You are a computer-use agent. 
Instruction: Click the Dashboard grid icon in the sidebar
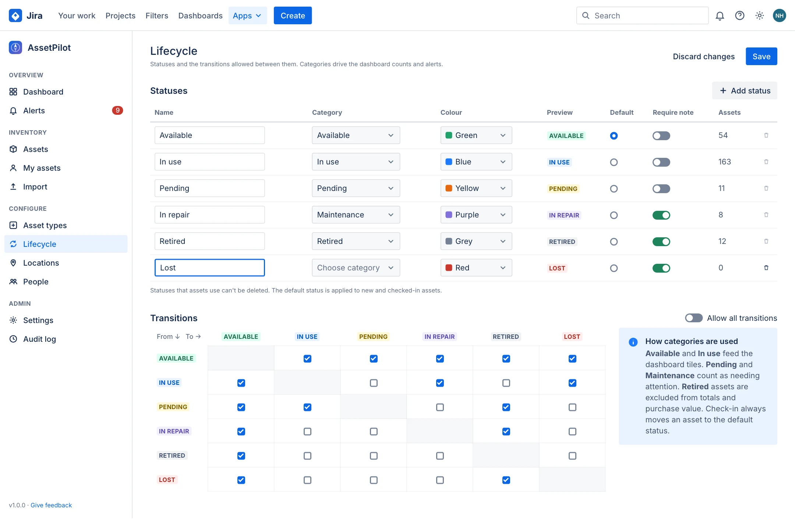[x=13, y=92]
